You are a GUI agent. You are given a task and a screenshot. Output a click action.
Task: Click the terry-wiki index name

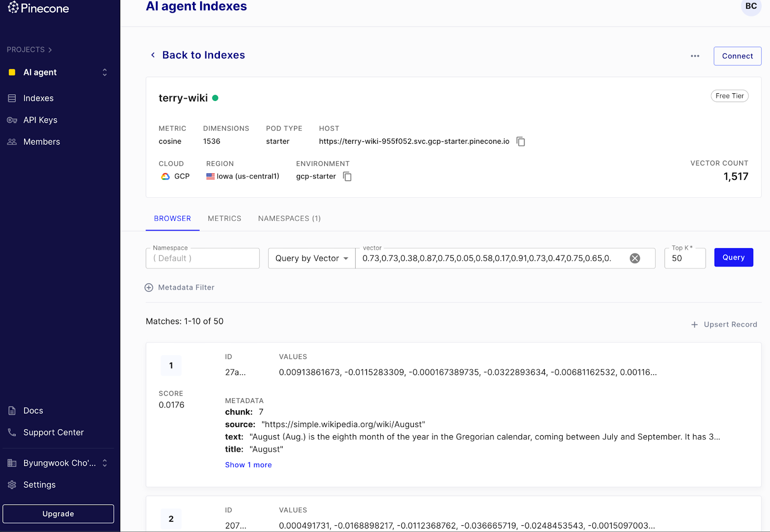pyautogui.click(x=183, y=98)
